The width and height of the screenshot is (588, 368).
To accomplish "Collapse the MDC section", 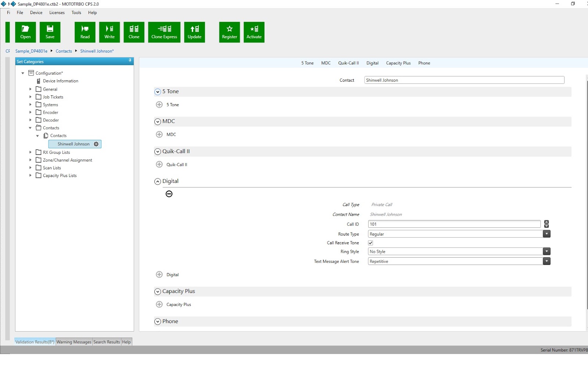I will pos(158,121).
